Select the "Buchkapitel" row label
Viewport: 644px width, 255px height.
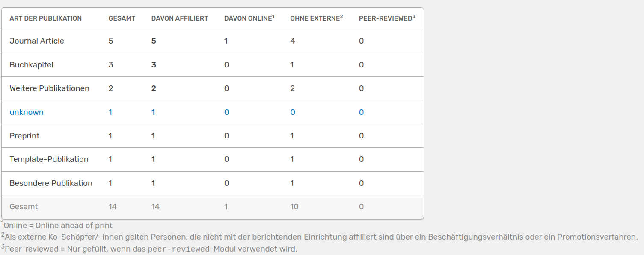(x=32, y=65)
